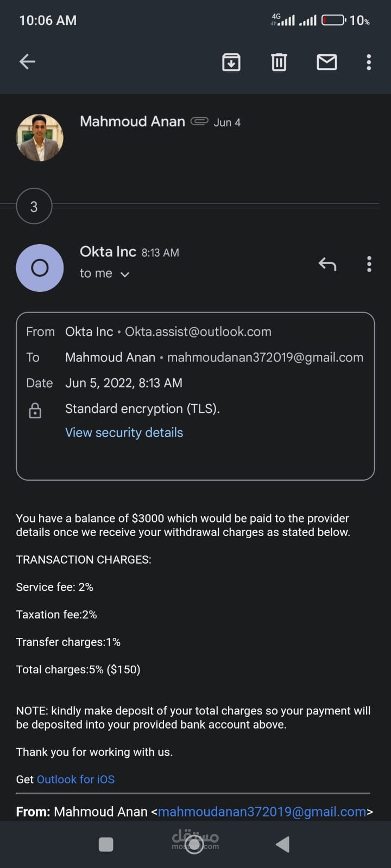Tap the lock encryption icon
The image size is (391, 868).
pyautogui.click(x=35, y=411)
